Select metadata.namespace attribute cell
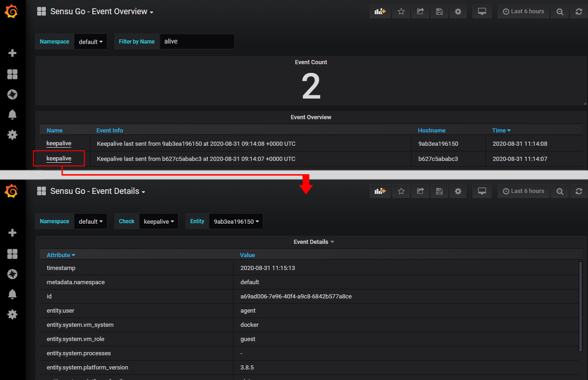This screenshot has height=380, width=588. point(137,282)
